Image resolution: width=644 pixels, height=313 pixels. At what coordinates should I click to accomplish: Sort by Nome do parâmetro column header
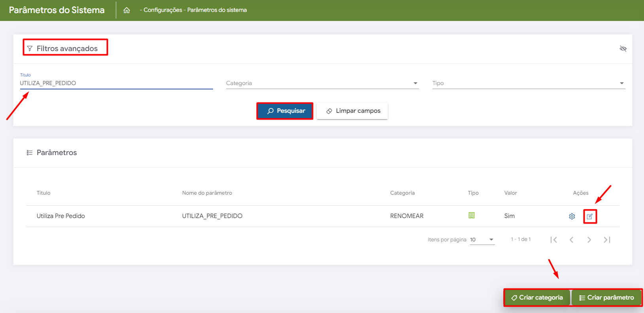pos(207,193)
